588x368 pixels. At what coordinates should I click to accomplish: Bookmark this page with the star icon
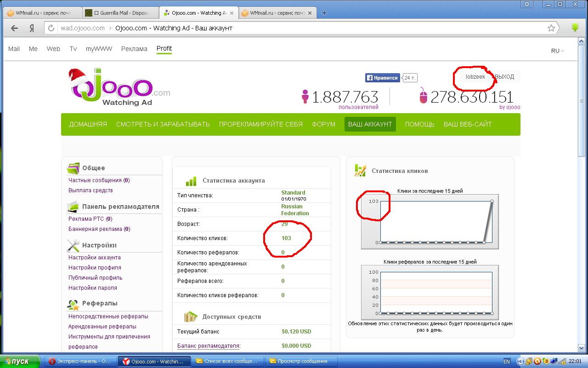(x=551, y=28)
